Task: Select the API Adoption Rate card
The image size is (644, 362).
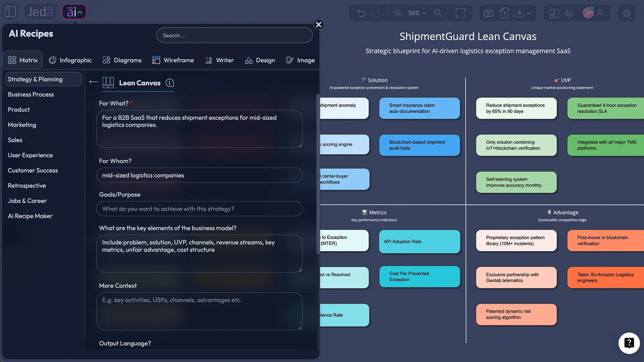Action: pyautogui.click(x=420, y=241)
